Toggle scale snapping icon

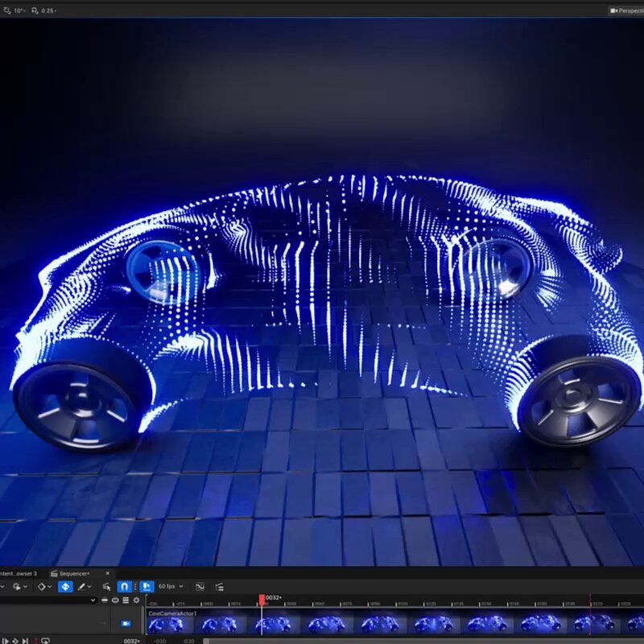click(x=35, y=10)
